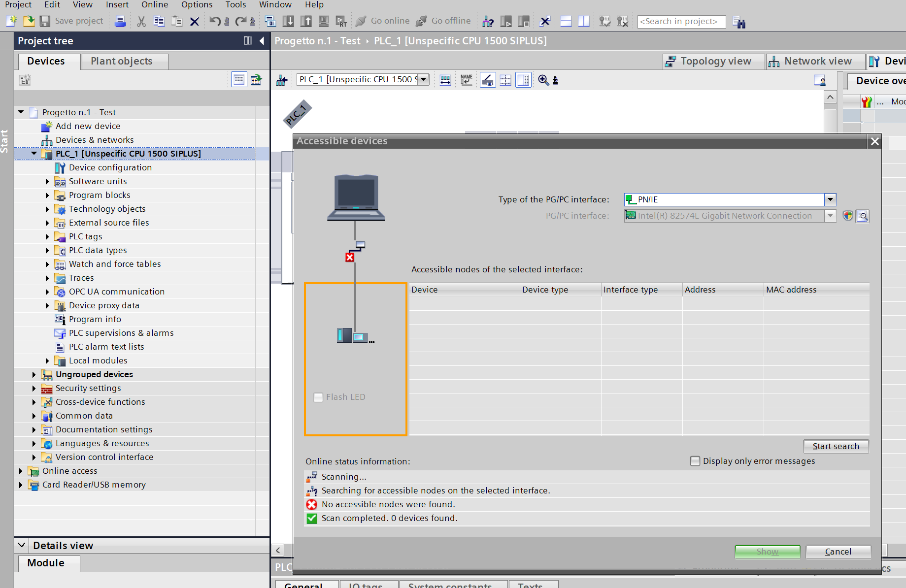Toggle the Flash LED checkbox
The height and width of the screenshot is (588, 906).
(318, 397)
